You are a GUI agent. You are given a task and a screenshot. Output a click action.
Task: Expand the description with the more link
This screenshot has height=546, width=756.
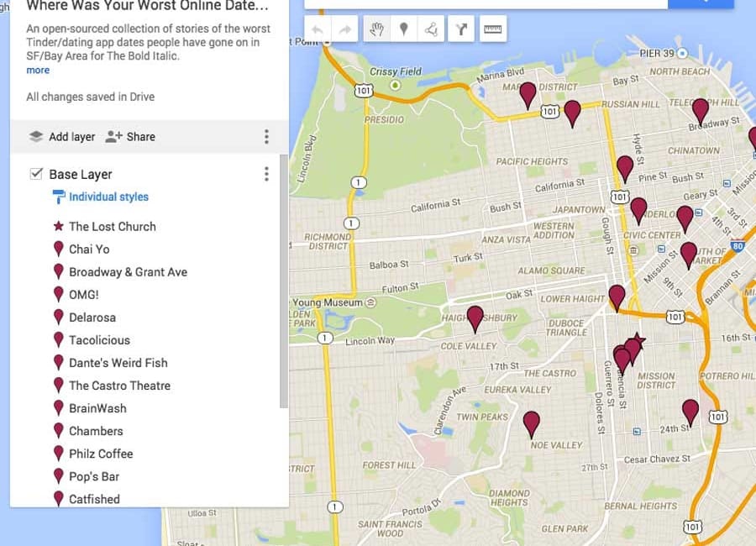point(37,70)
